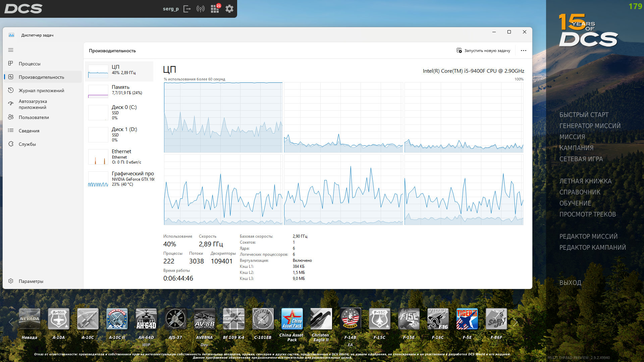The height and width of the screenshot is (362, 644).
Task: Select the AH-64D module icon
Action: pos(146,319)
